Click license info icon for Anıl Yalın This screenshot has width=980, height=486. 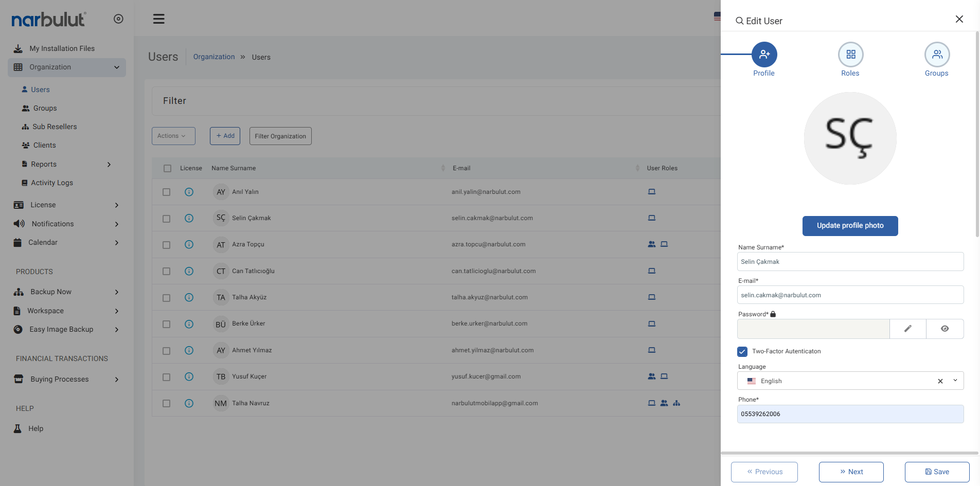[x=189, y=192]
